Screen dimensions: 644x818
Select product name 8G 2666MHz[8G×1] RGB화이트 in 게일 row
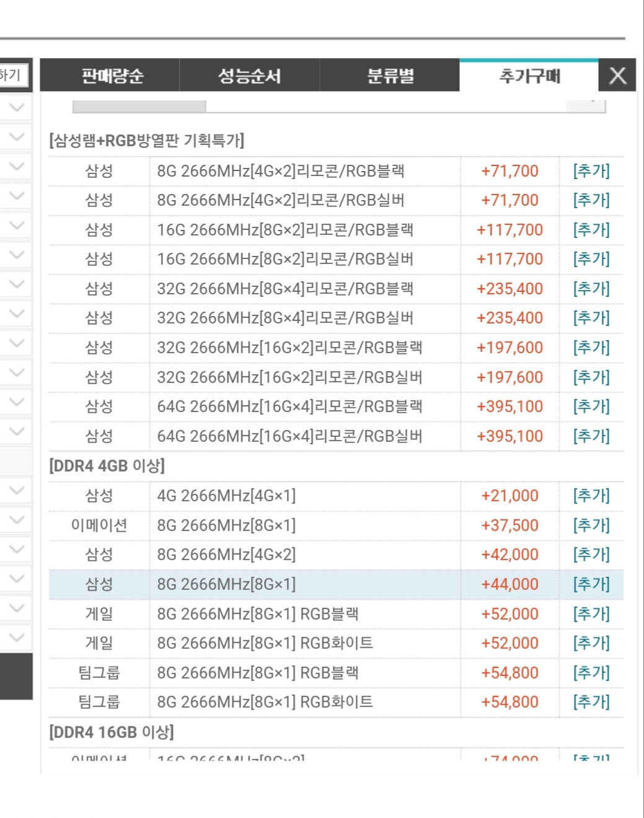click(x=265, y=643)
